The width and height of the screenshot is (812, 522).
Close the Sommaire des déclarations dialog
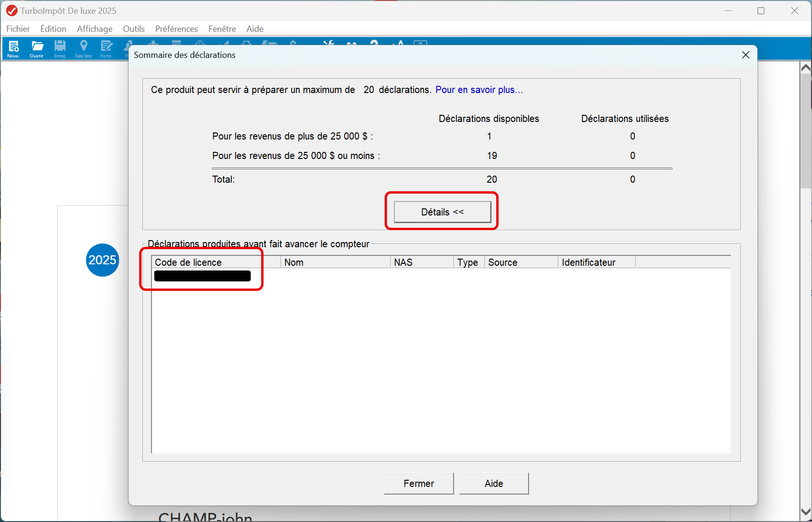coord(746,55)
